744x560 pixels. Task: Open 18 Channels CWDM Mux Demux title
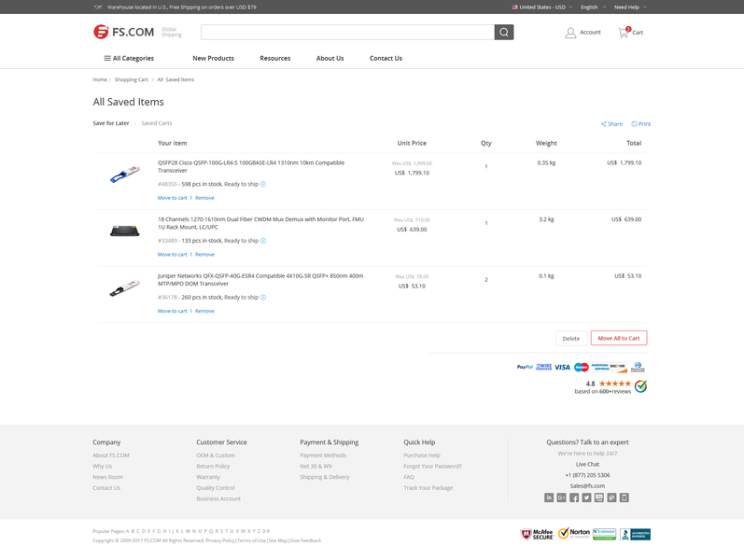pyautogui.click(x=261, y=223)
